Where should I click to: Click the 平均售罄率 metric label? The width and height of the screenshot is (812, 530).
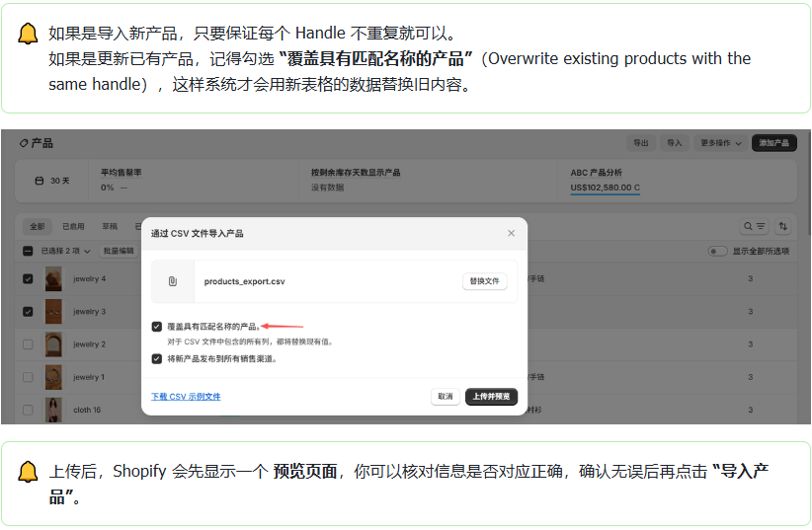[121, 173]
